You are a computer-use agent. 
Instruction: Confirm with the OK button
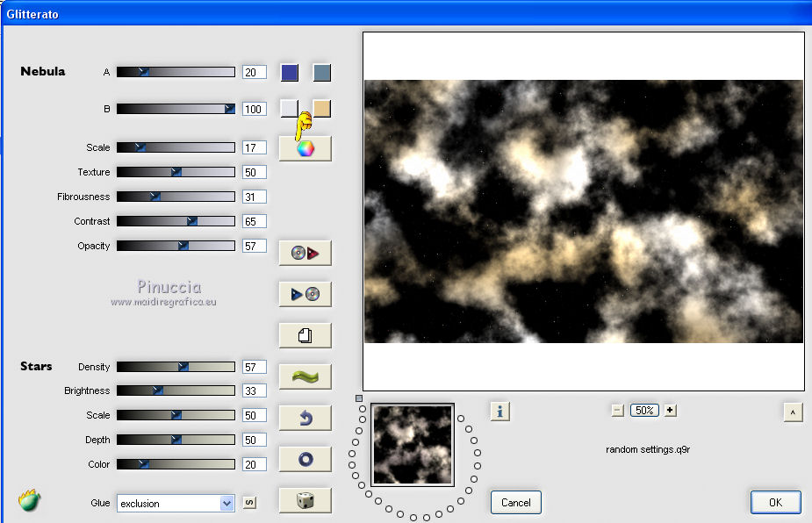coord(775,502)
